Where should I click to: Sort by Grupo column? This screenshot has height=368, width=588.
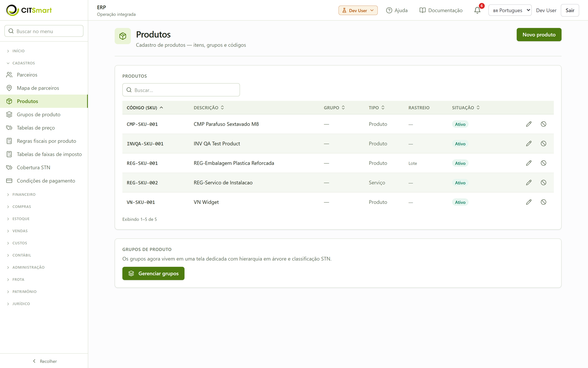(x=334, y=108)
